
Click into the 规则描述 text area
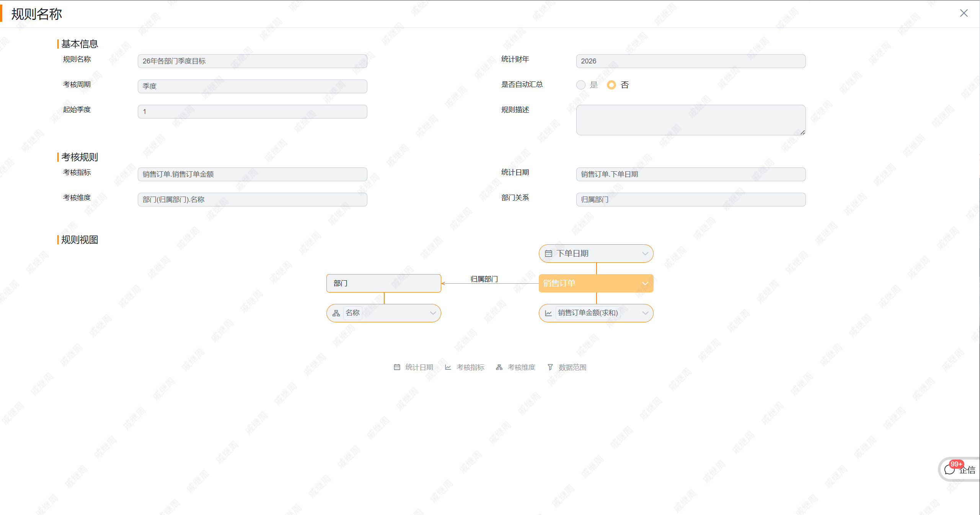point(691,120)
